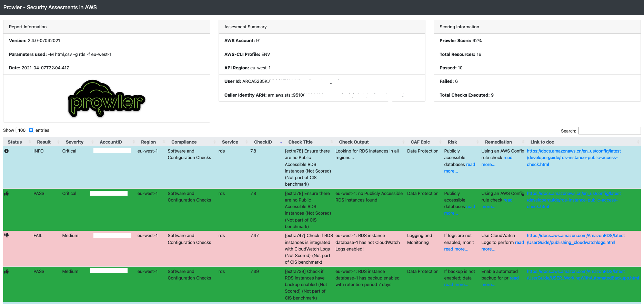Click the info status icon in the INFO row
Image resolution: width=644 pixels, height=304 pixels.
tap(6, 151)
